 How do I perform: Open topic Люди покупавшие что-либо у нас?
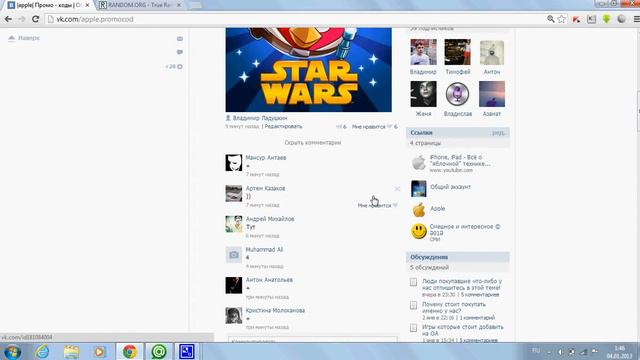462,284
